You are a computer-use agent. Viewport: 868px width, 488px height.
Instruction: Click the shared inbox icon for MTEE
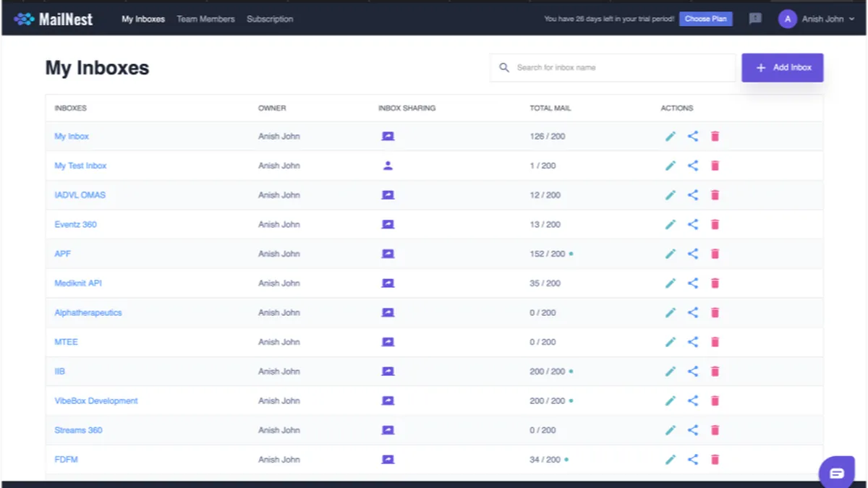click(388, 342)
